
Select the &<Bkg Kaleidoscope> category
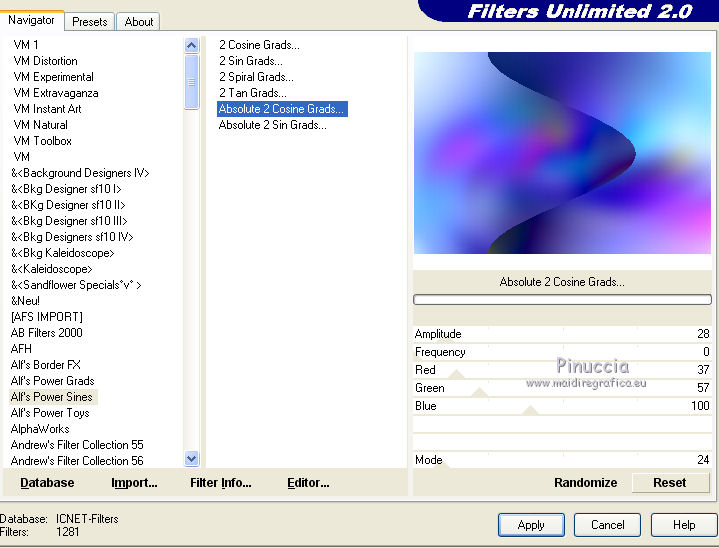62,253
